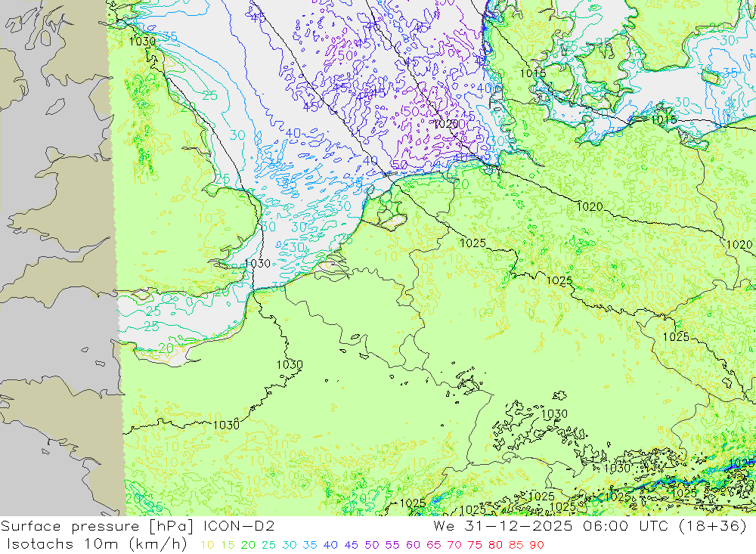Select the red 80 value in the isotach legend
The width and height of the screenshot is (756, 554).
pos(495,545)
